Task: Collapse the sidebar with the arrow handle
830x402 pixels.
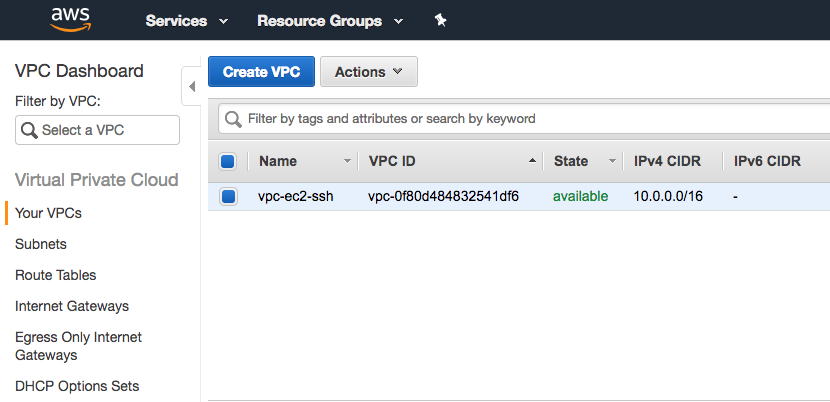Action: coord(192,86)
